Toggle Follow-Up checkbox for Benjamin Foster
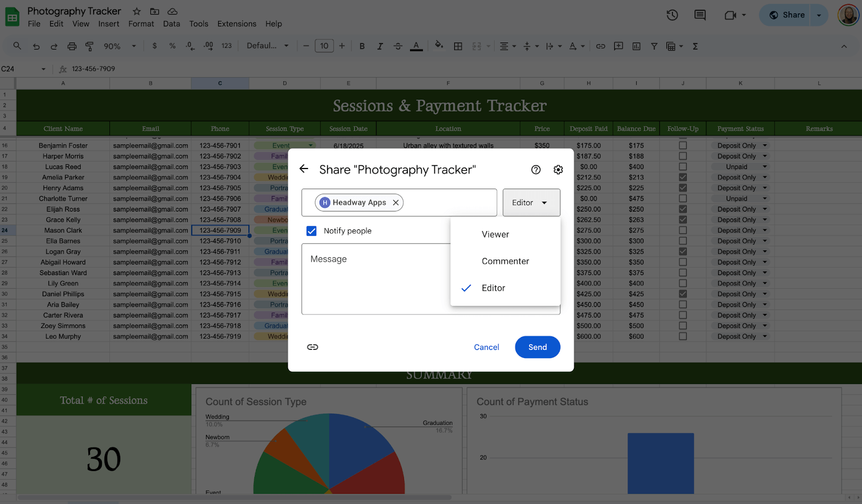862x504 pixels. point(683,145)
